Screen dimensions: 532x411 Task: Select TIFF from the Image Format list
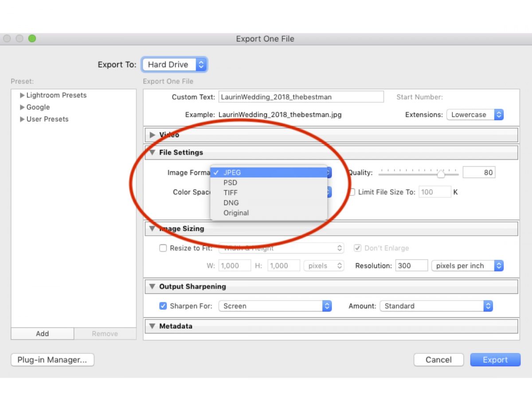click(231, 192)
